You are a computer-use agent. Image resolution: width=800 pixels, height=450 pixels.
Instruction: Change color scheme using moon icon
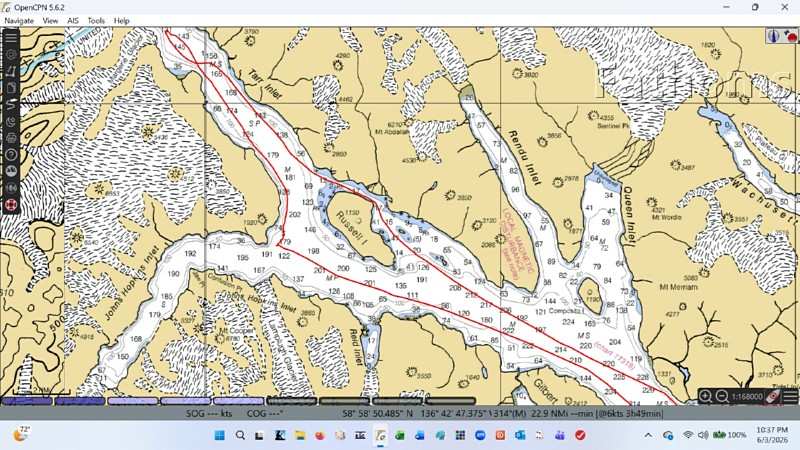pyautogui.click(x=11, y=121)
